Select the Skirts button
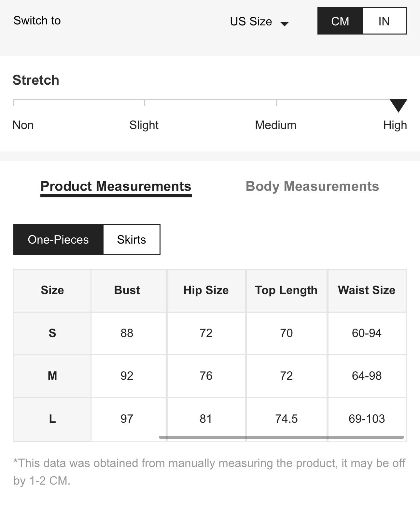The width and height of the screenshot is (420, 510). click(x=132, y=239)
